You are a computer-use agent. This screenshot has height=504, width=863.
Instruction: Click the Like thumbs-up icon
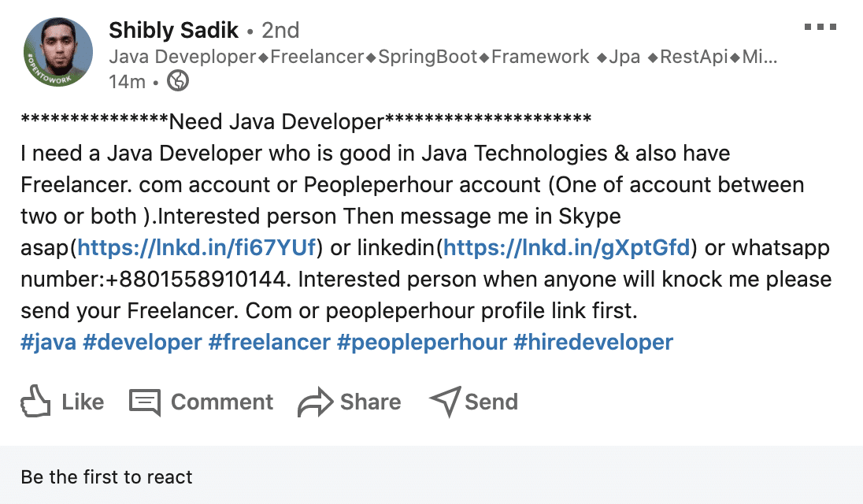pos(37,402)
